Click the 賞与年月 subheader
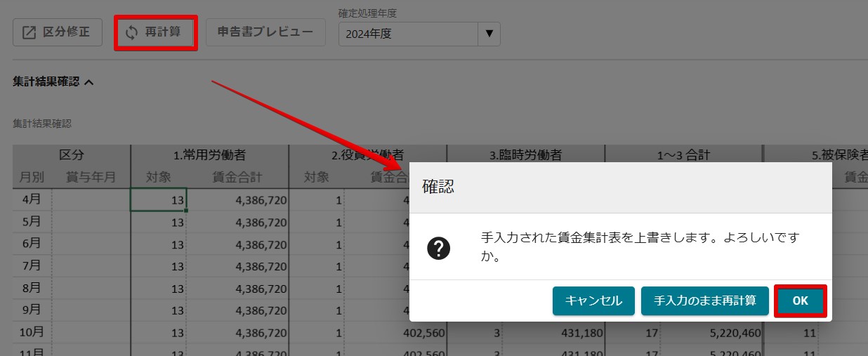Viewport: 868px width, 356px height. point(91,177)
